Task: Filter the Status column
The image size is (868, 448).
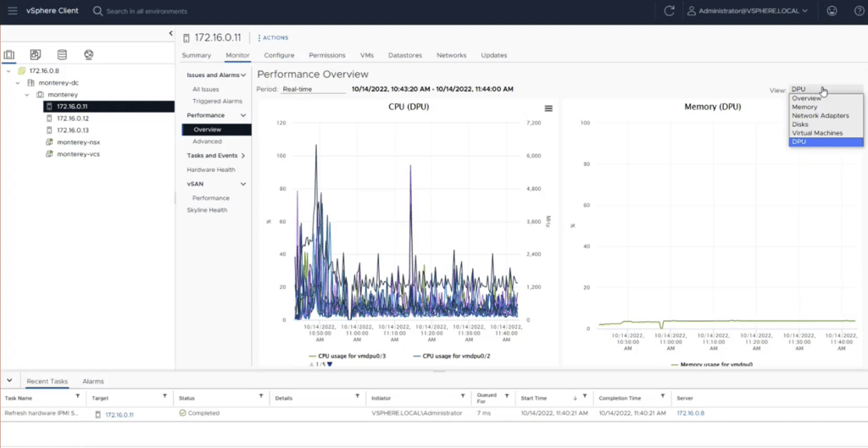Action: tap(261, 396)
